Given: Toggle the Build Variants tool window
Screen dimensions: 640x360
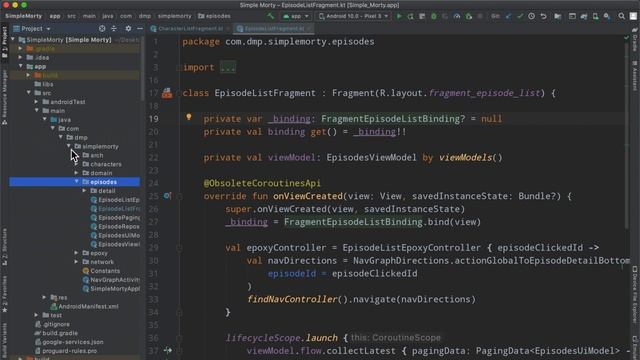Looking at the screenshot, I should tap(4, 341).
